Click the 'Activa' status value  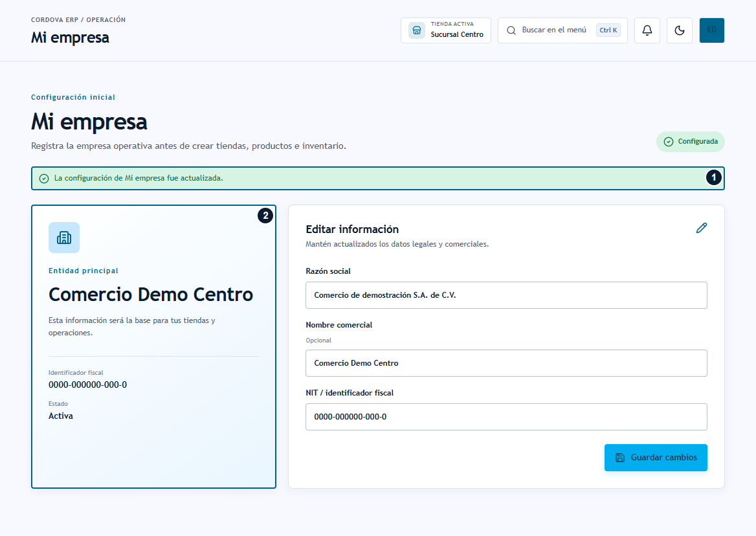coord(61,416)
